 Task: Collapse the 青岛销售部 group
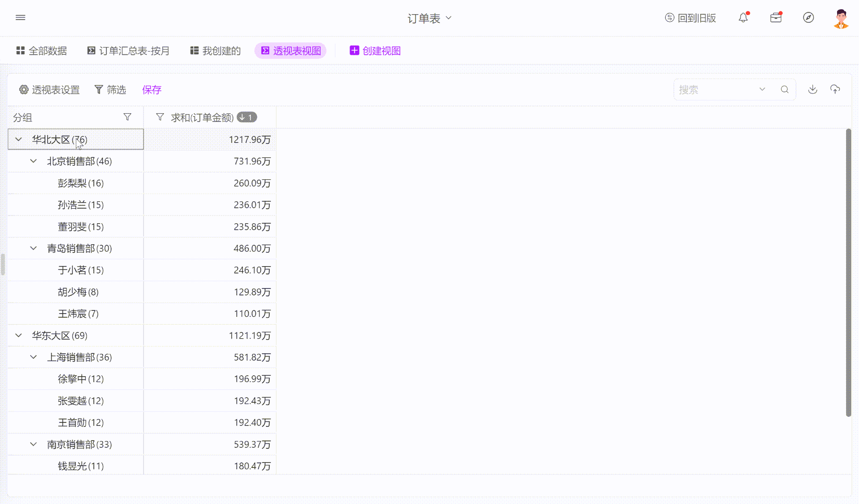coord(33,248)
